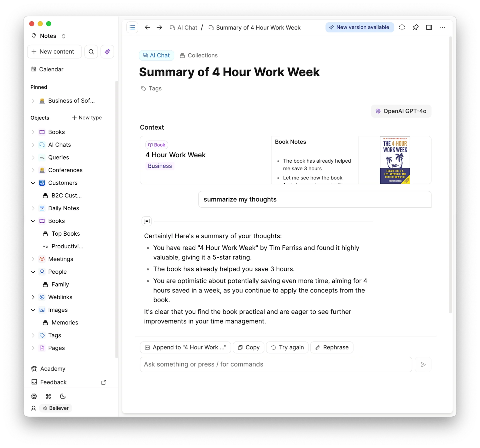Select the AI Chat tab
The height and width of the screenshot is (448, 480).
click(x=156, y=55)
